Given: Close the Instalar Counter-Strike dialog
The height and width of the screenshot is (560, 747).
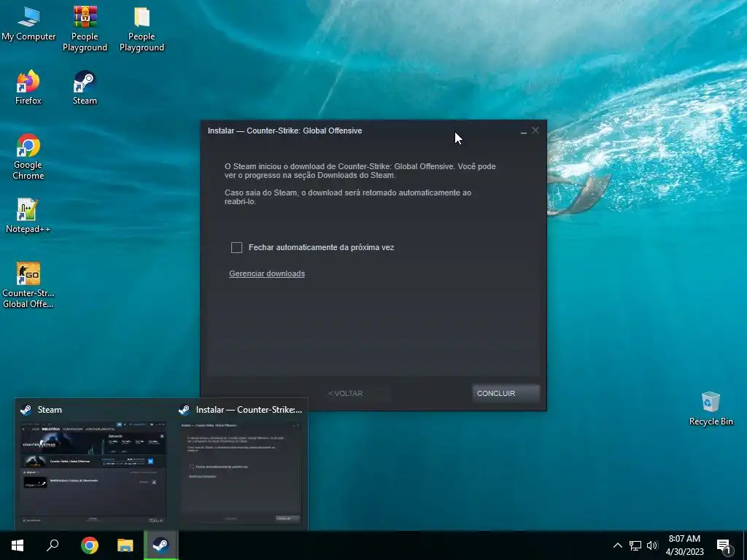Looking at the screenshot, I should coord(535,131).
